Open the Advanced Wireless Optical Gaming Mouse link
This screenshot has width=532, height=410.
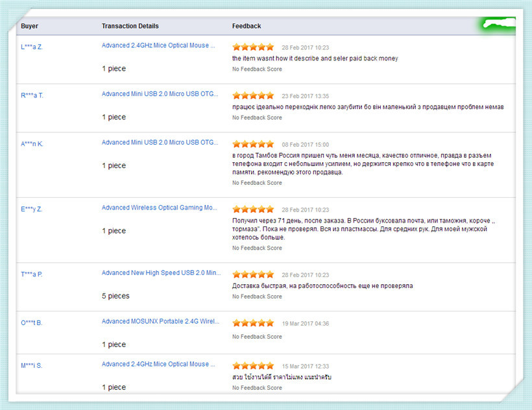[160, 208]
